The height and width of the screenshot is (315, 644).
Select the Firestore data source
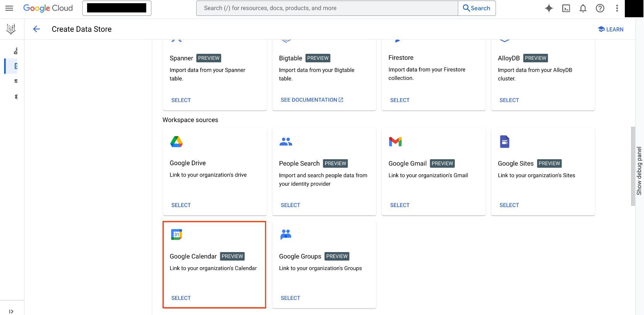[x=400, y=100]
